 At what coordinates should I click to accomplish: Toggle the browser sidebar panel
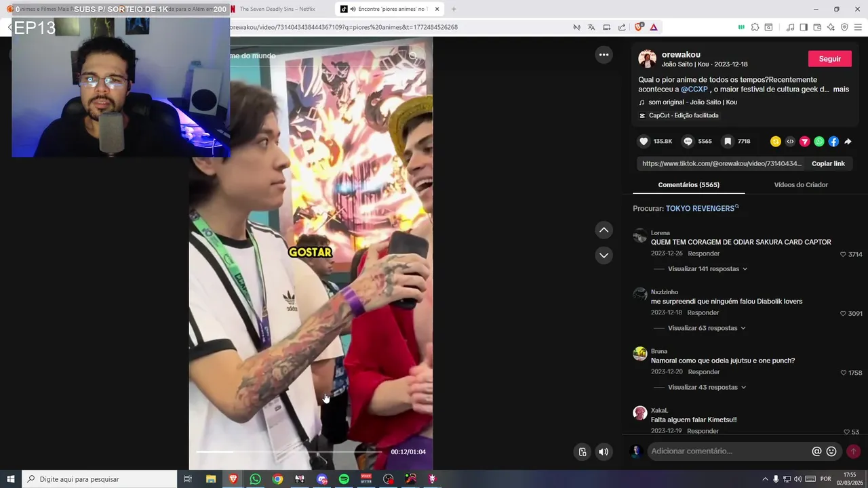click(x=804, y=27)
